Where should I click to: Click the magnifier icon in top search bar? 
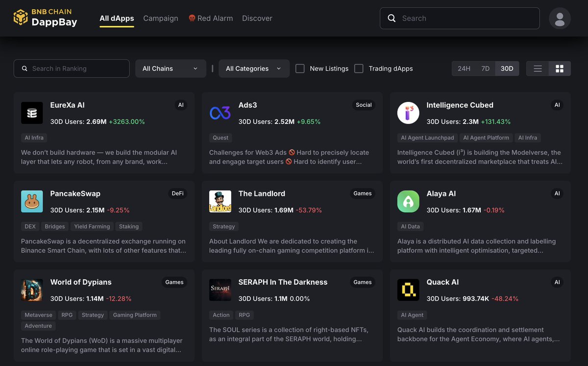click(392, 18)
